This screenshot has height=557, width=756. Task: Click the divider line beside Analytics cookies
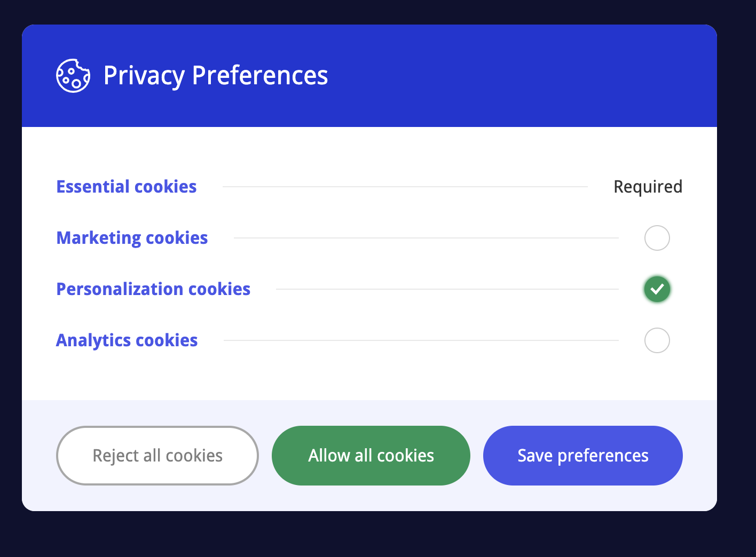[x=421, y=340]
